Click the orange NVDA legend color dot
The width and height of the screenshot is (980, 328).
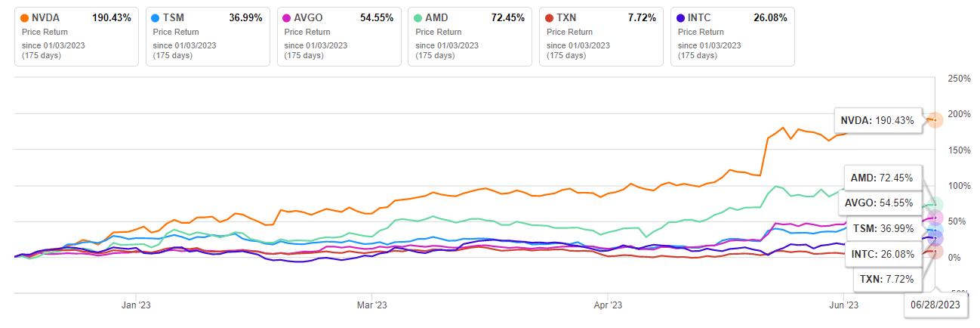[26, 17]
